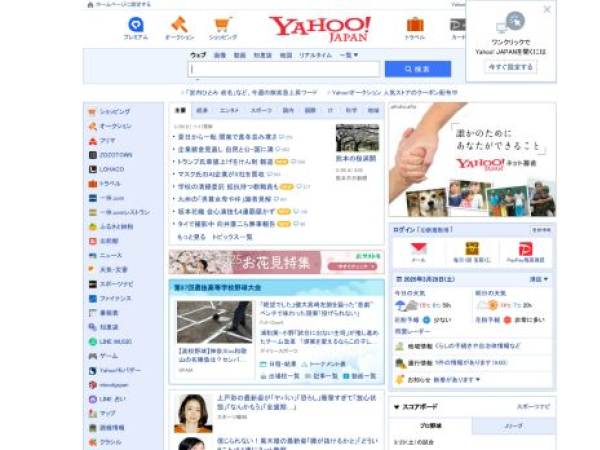Click the 今すぐ設定する button in the popup
600x450 pixels.
pos(511,67)
